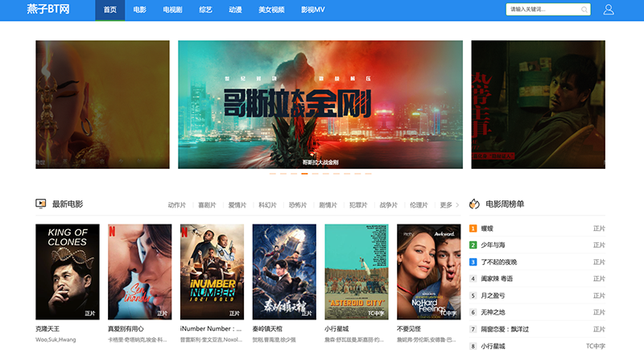The width and height of the screenshot is (644, 350).
Task: Open the iNumber Number movie poster
Action: click(x=212, y=272)
